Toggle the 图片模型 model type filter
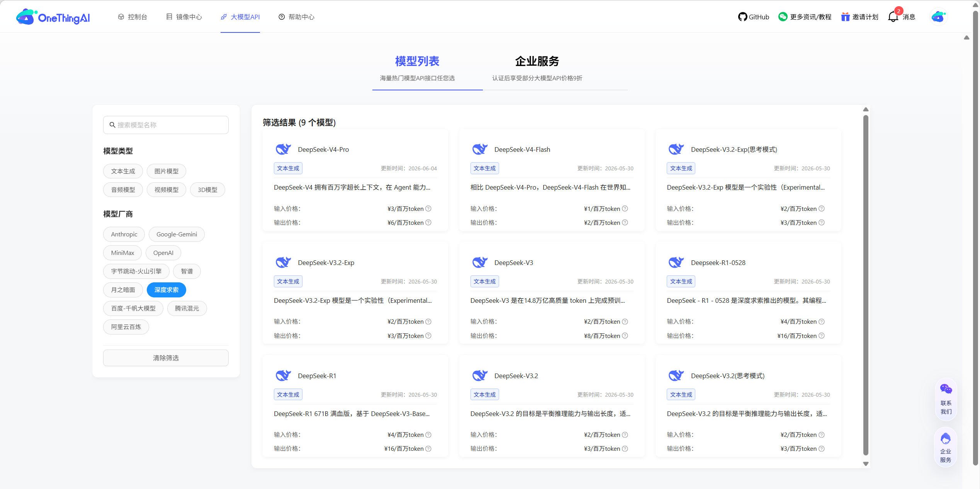Viewport: 980px width, 489px height. tap(166, 171)
